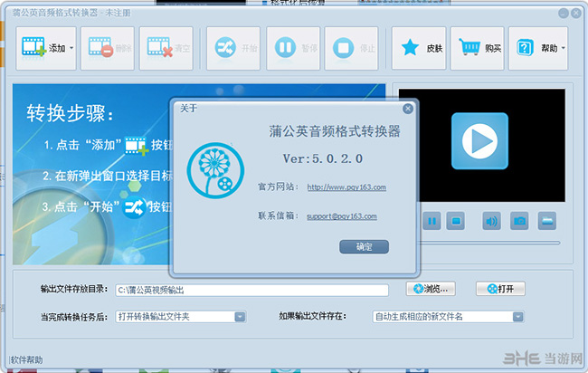The height and width of the screenshot is (373, 588).
Task: Click the film-plus icon in step 1
Action: (x=137, y=146)
